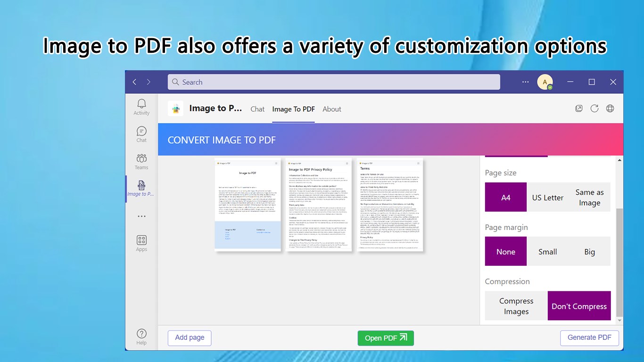Open the Apps store in sidebar
The width and height of the screenshot is (644, 362).
(x=141, y=243)
